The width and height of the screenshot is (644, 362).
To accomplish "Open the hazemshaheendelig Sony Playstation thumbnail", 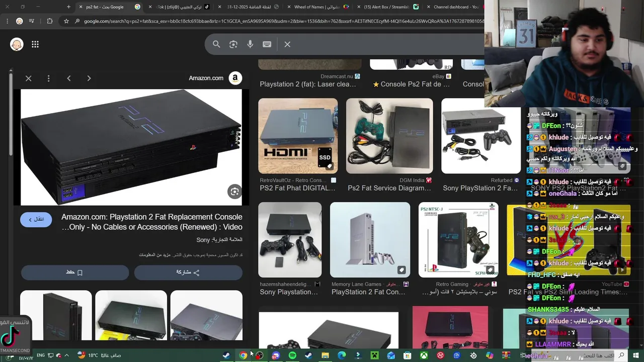I will coord(290,240).
